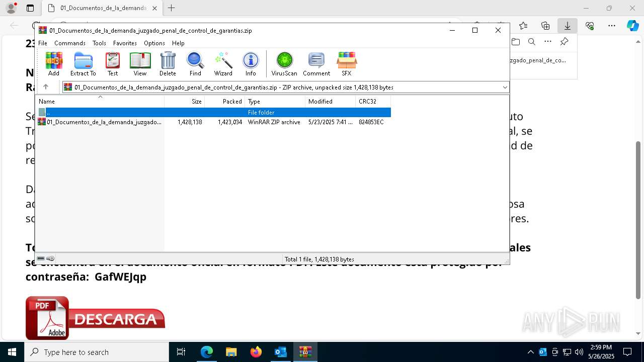Add a Comment to the archive
This screenshot has width=644, height=362.
(x=316, y=64)
